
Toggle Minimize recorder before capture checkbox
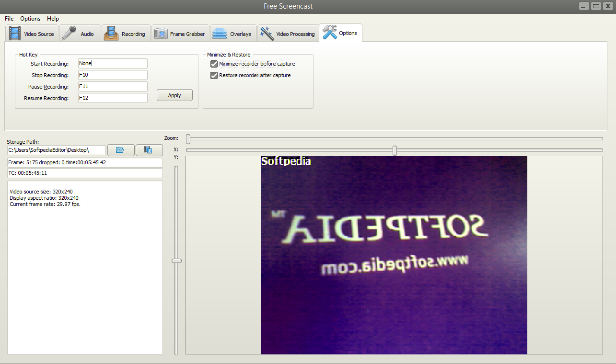tap(214, 64)
